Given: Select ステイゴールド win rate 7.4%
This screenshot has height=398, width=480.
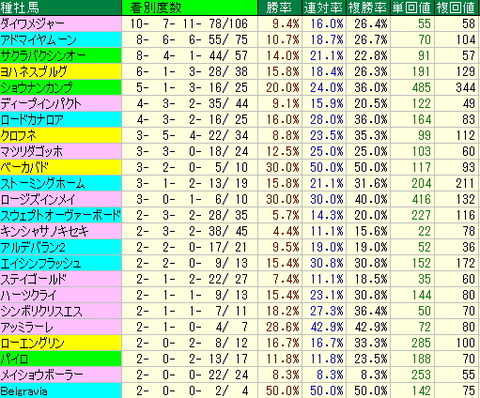Looking at the screenshot, I should tap(286, 280).
